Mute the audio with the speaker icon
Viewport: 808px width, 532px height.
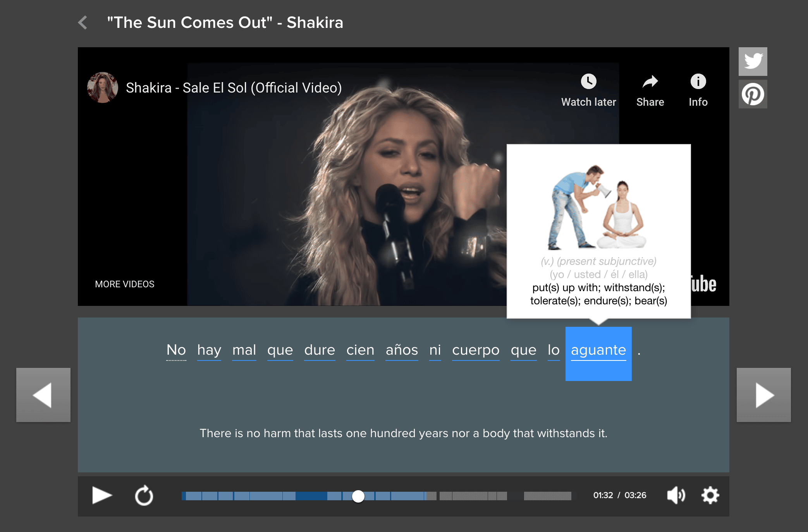676,495
